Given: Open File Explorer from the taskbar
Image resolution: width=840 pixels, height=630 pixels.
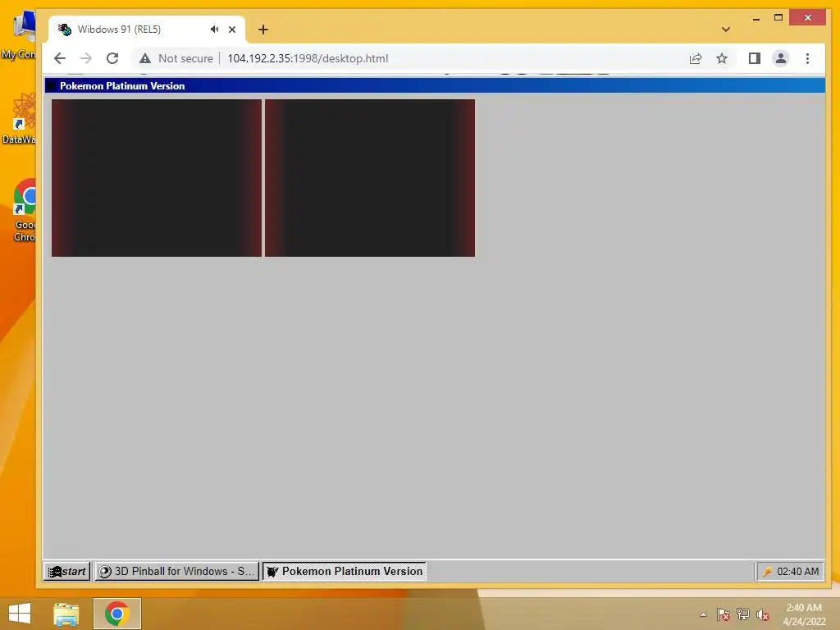Looking at the screenshot, I should [x=66, y=614].
